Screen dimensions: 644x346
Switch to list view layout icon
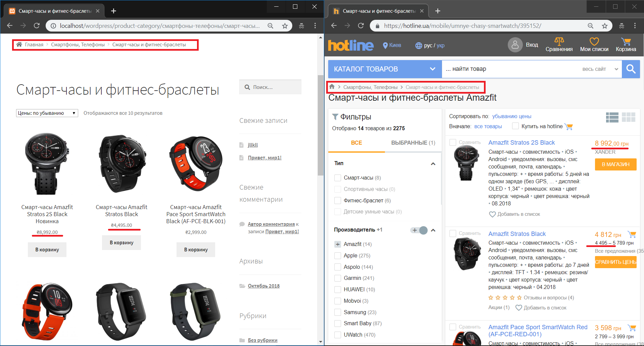click(612, 117)
